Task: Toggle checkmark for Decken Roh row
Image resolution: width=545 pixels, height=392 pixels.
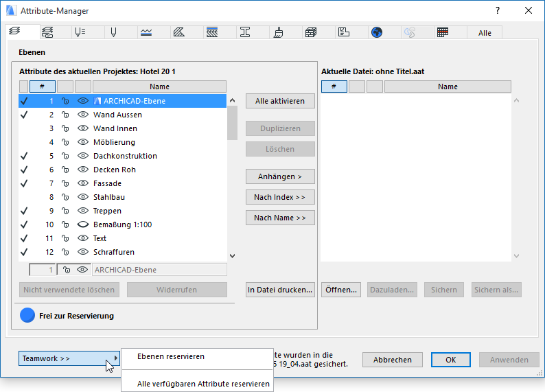Action: [24, 170]
